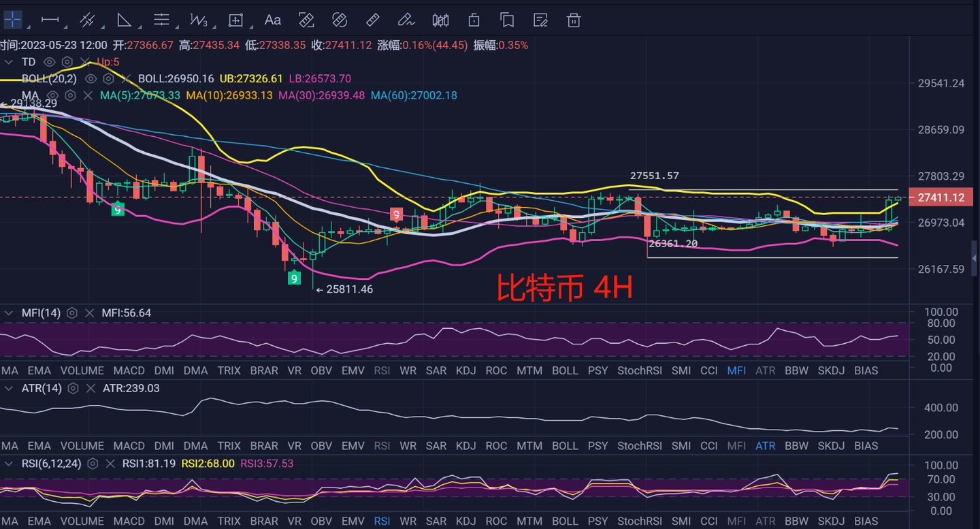Select the crosshair cursor tool

click(x=13, y=19)
